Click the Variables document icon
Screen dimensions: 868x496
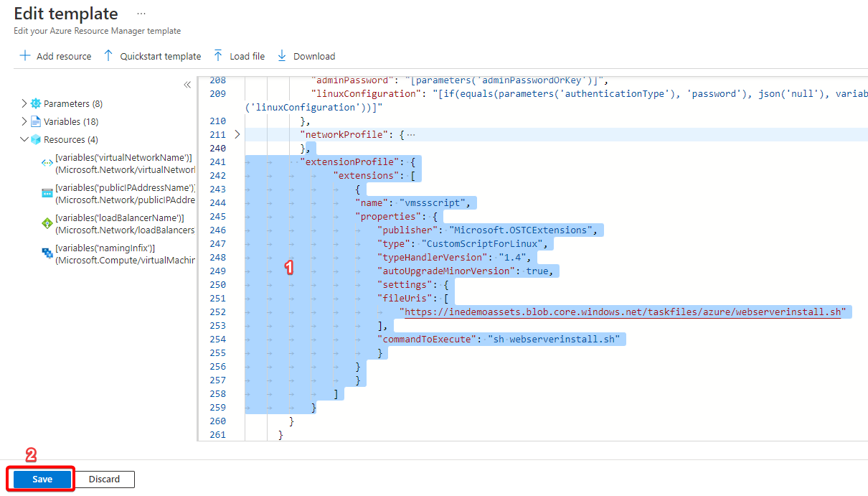36,121
